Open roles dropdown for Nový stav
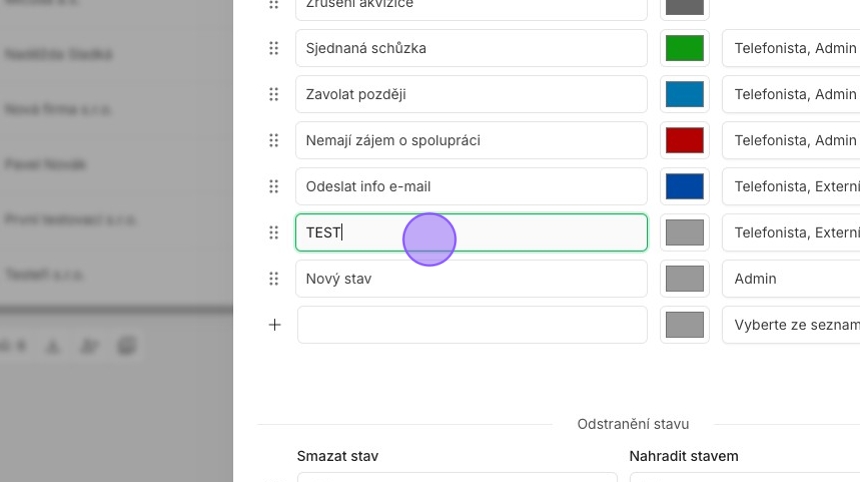Viewport: 860px width, 482px height. point(792,279)
